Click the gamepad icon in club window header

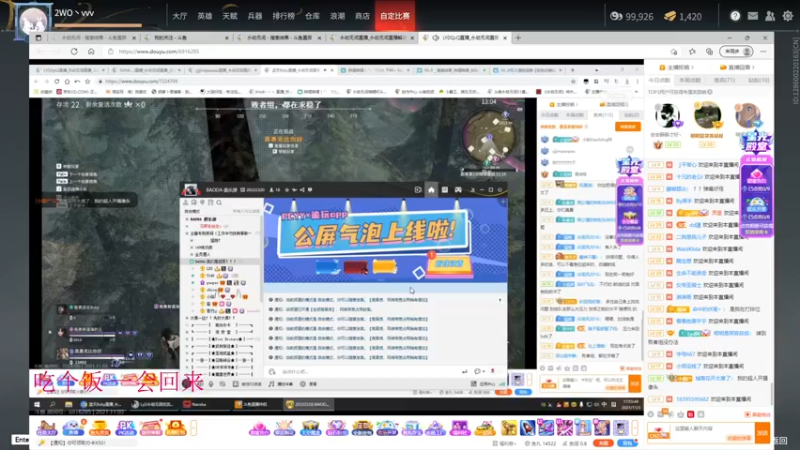(x=458, y=190)
